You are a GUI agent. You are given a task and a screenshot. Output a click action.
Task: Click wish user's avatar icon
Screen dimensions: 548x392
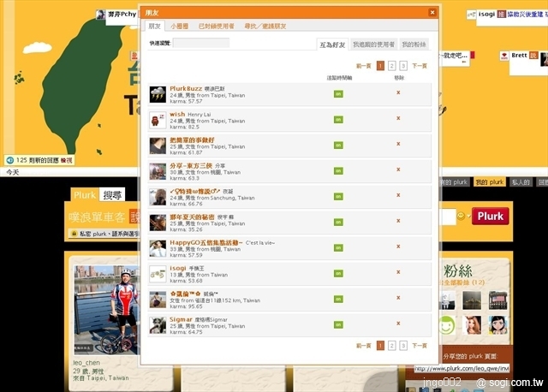tap(157, 120)
